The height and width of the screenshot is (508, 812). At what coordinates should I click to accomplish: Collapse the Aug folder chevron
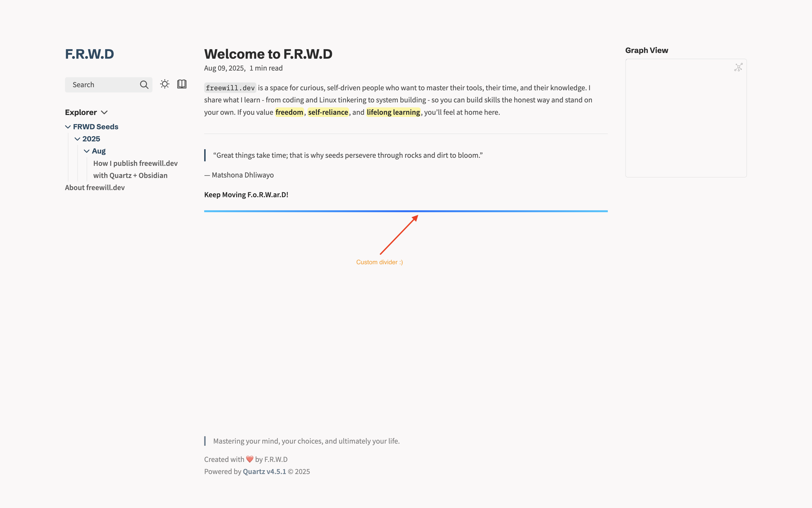pos(87,151)
